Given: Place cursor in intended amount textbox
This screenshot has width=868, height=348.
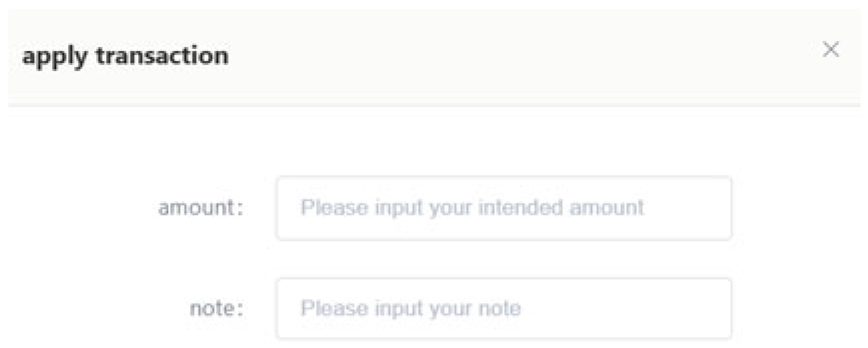Looking at the screenshot, I should 503,208.
